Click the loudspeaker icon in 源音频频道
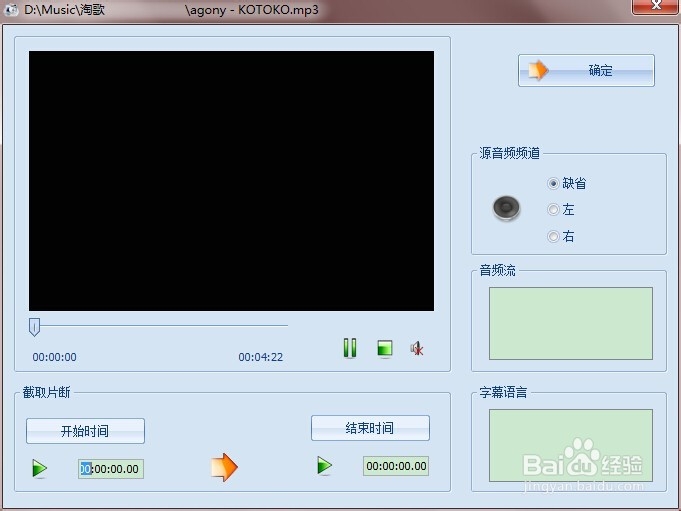The image size is (681, 511). [x=506, y=208]
